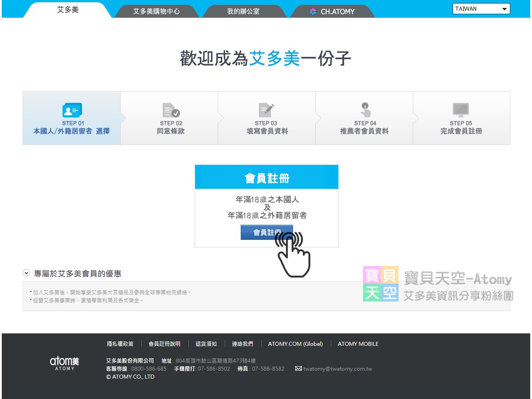
Task: Click the address 804高雄市鼓山區龍德路473號4樓
Action: (216, 361)
